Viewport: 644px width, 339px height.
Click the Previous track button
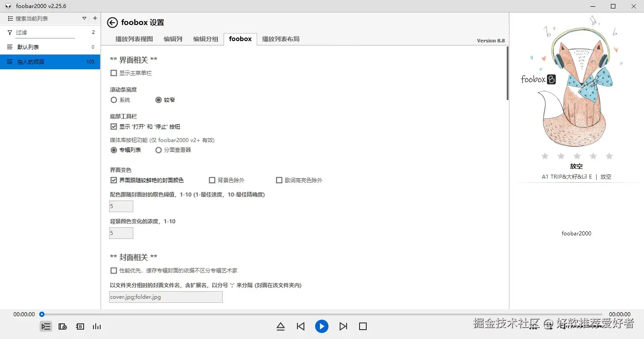click(x=301, y=326)
